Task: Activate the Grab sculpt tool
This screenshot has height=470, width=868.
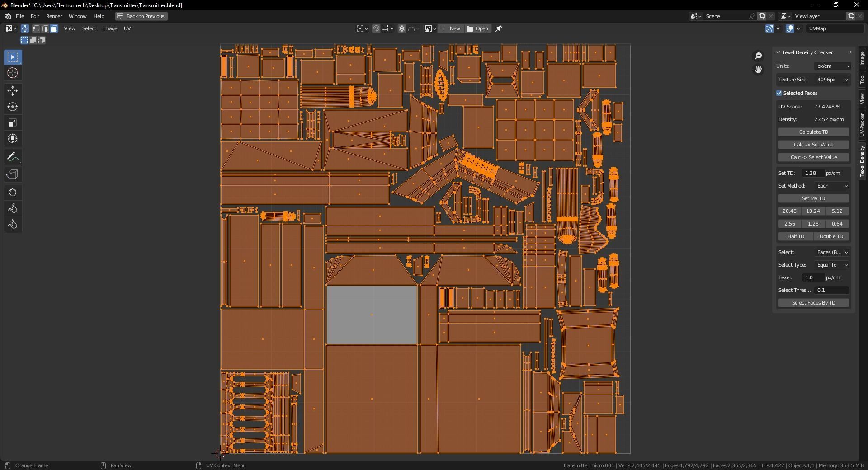Action: (13, 193)
